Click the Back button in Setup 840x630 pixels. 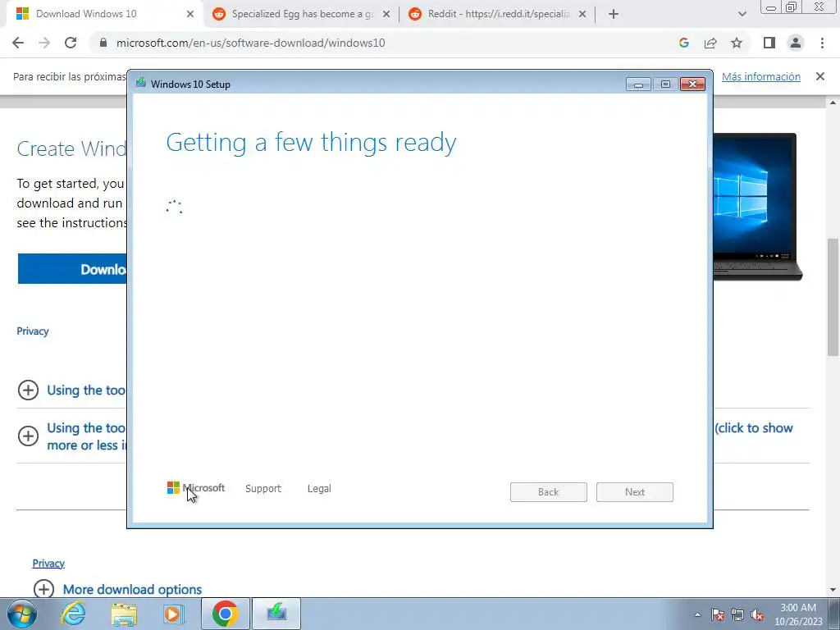click(x=549, y=492)
